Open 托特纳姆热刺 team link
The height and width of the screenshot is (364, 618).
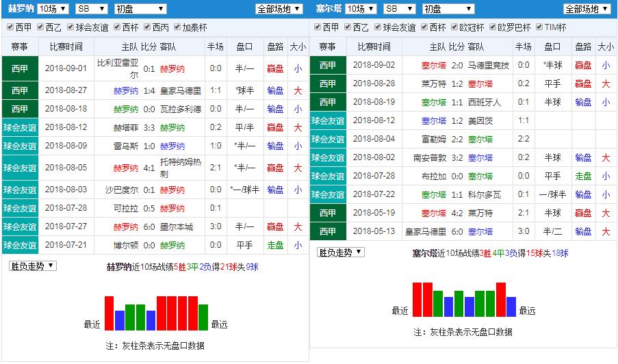point(181,168)
